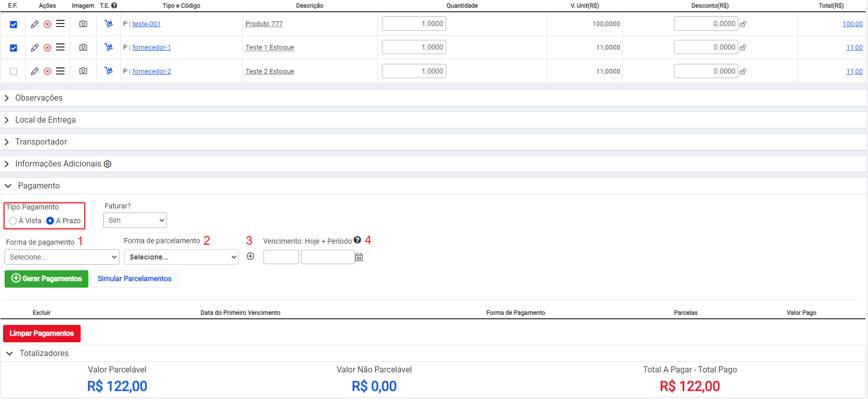This screenshot has height=399, width=868.
Task: Uncheck the E.F. checkbox for teste-001
Action: tap(14, 25)
